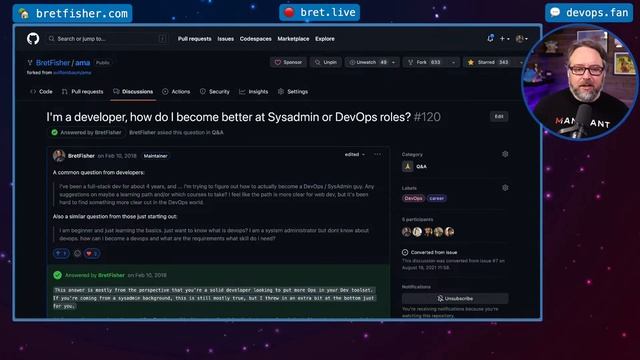Expand the Fork dropdown arrow

(453, 62)
